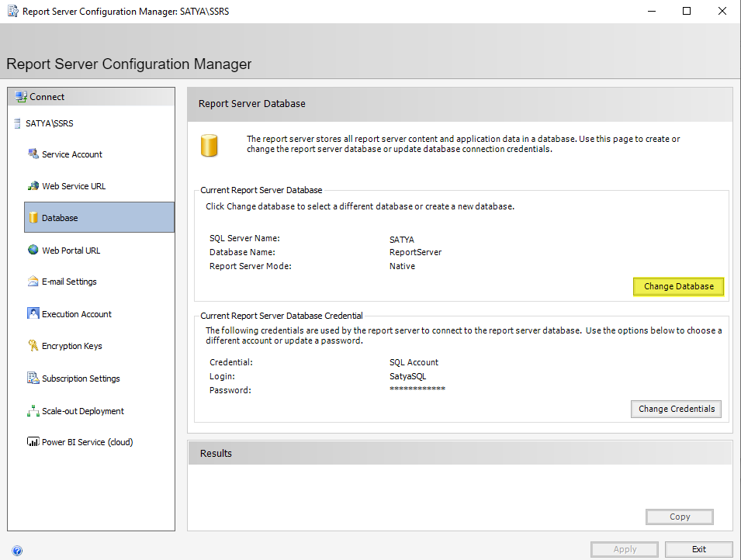Click Exit to close the manager
The height and width of the screenshot is (560, 741).
point(698,549)
